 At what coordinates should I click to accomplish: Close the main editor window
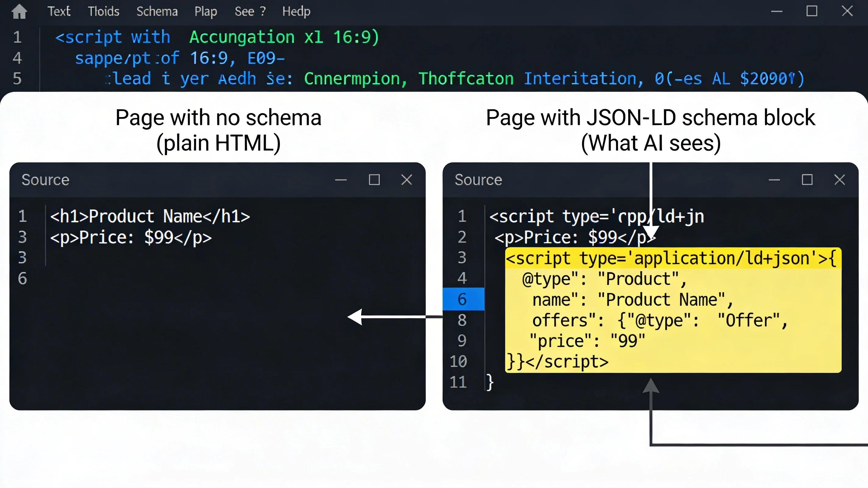847,11
